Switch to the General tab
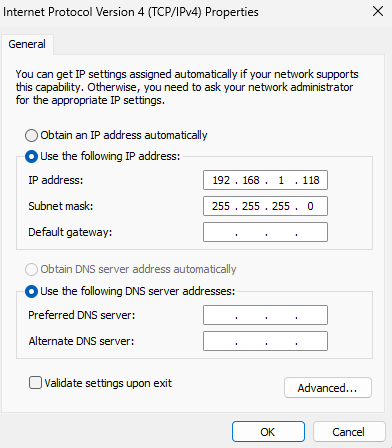Image resolution: width=392 pixels, height=448 pixels. tap(27, 44)
